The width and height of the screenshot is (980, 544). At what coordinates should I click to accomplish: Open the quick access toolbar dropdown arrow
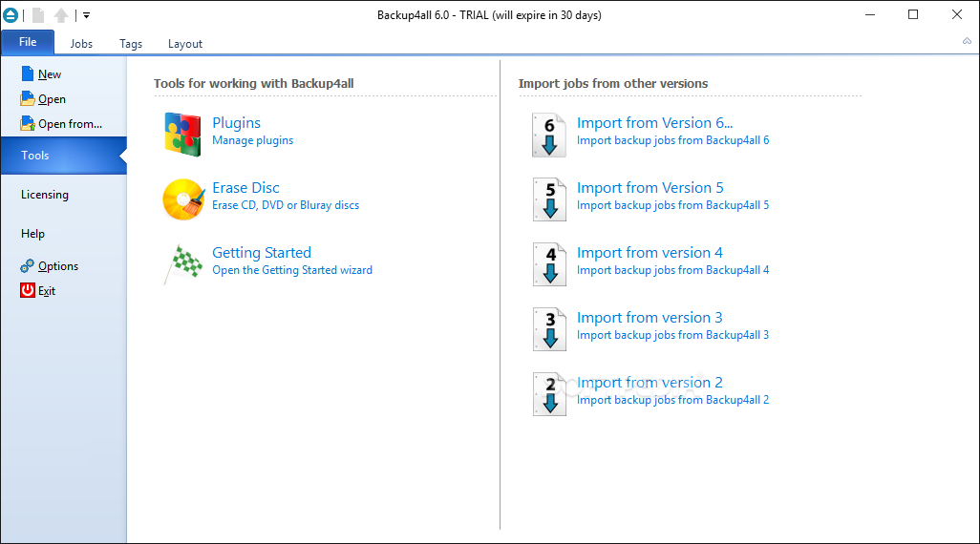pyautogui.click(x=86, y=15)
